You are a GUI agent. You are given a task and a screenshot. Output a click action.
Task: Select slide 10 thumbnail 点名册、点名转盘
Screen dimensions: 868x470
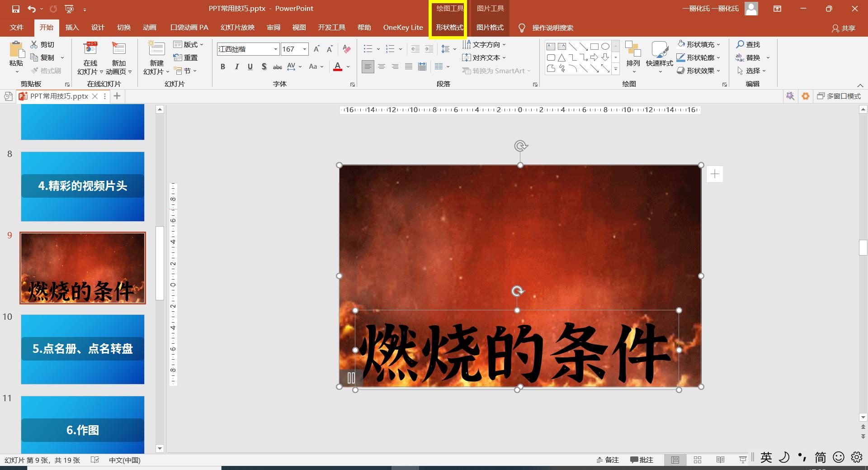tap(83, 349)
